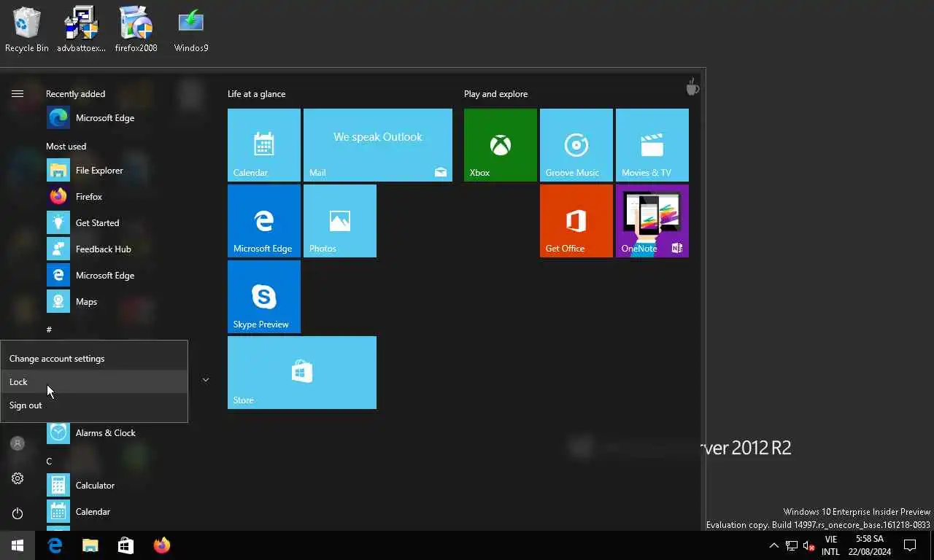Open the Store tile
This screenshot has height=560, width=934.
coord(302,373)
